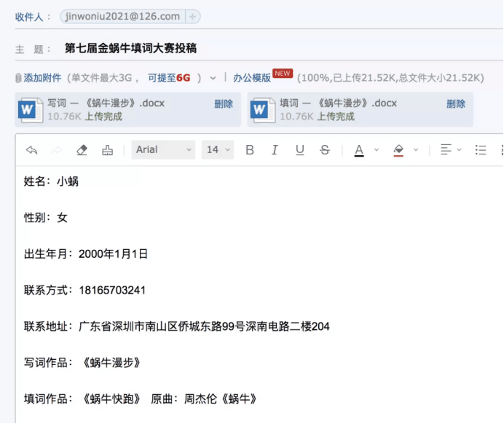This screenshot has height=424, width=504.
Task: Click body line 姓名：小蜗
Action: (x=51, y=181)
